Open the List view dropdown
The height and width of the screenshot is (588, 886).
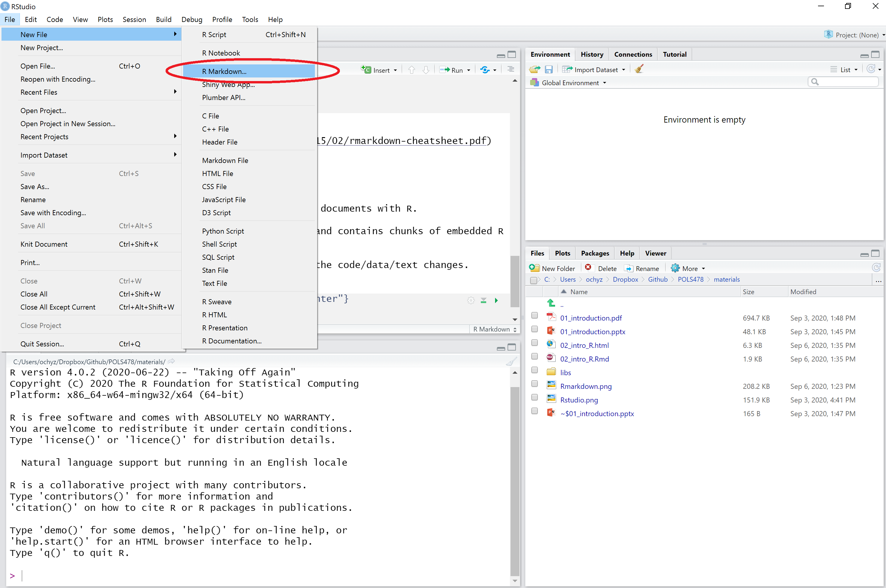(x=844, y=69)
